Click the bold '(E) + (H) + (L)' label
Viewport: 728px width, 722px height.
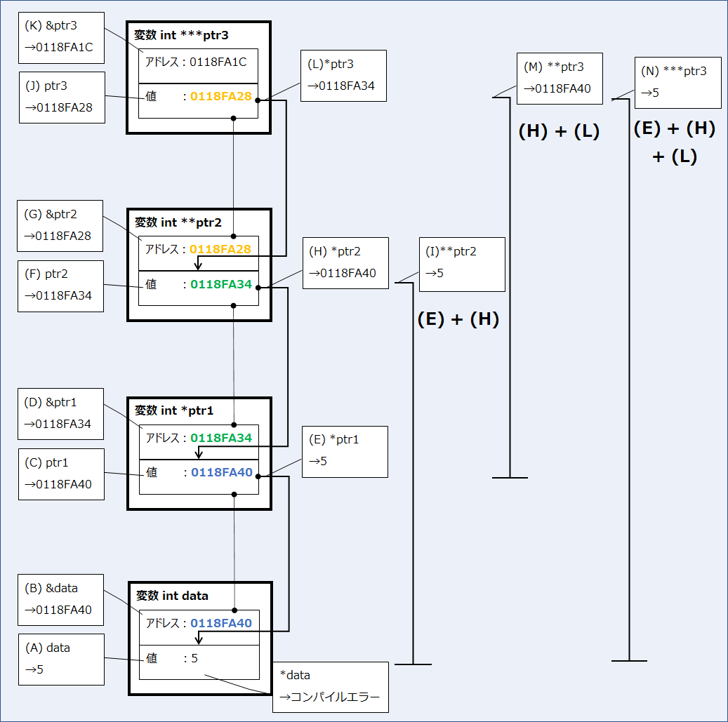pyautogui.click(x=675, y=142)
